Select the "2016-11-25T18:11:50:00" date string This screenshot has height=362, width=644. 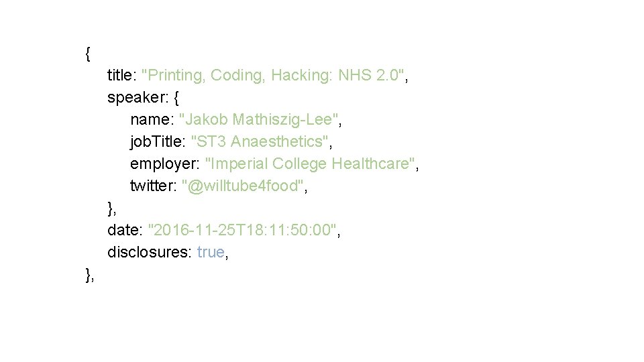tap(243, 230)
